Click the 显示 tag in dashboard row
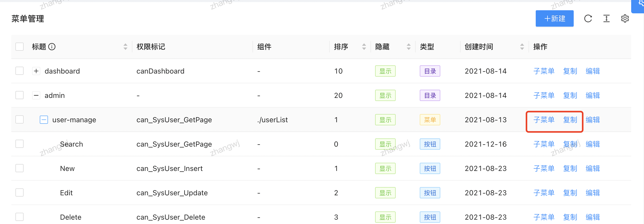Image resolution: width=644 pixels, height=224 pixels. pyautogui.click(x=385, y=71)
